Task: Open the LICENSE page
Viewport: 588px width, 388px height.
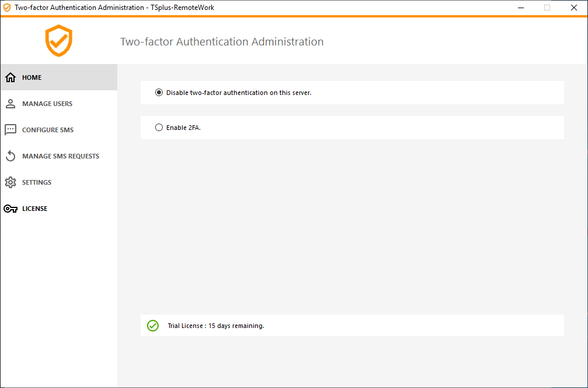Action: click(35, 208)
